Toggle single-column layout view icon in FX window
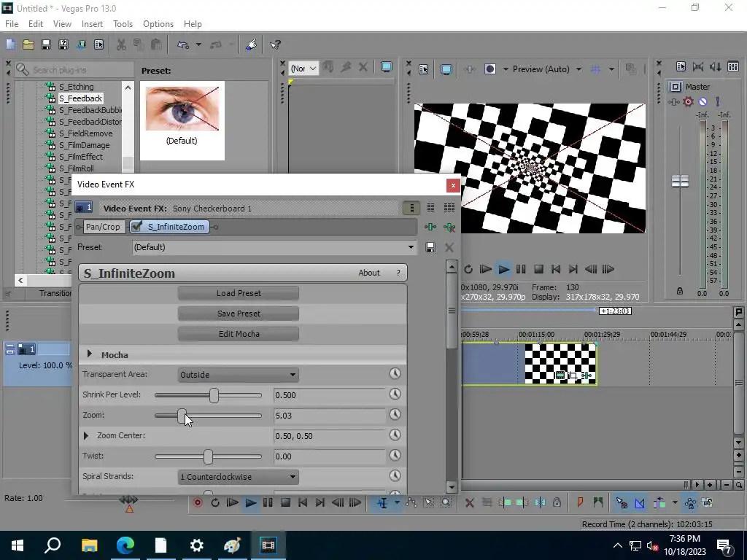Screen dimensions: 747x560 411,208
